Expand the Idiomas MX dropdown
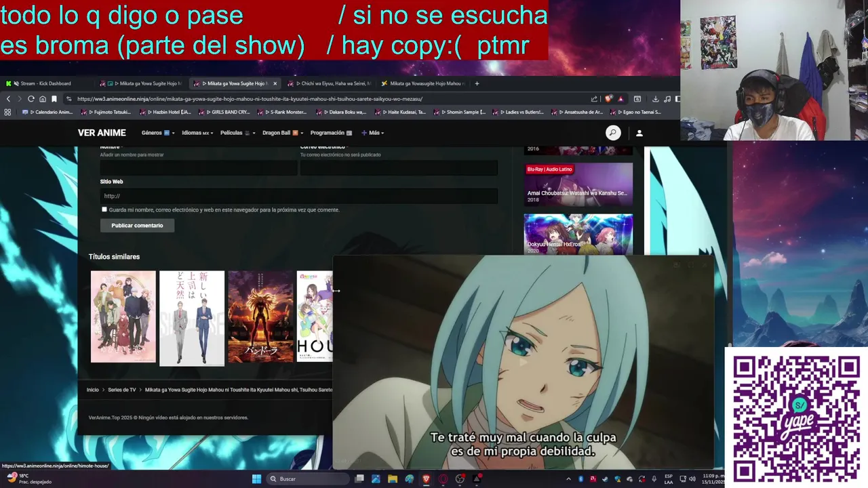868x488 pixels. (197, 133)
